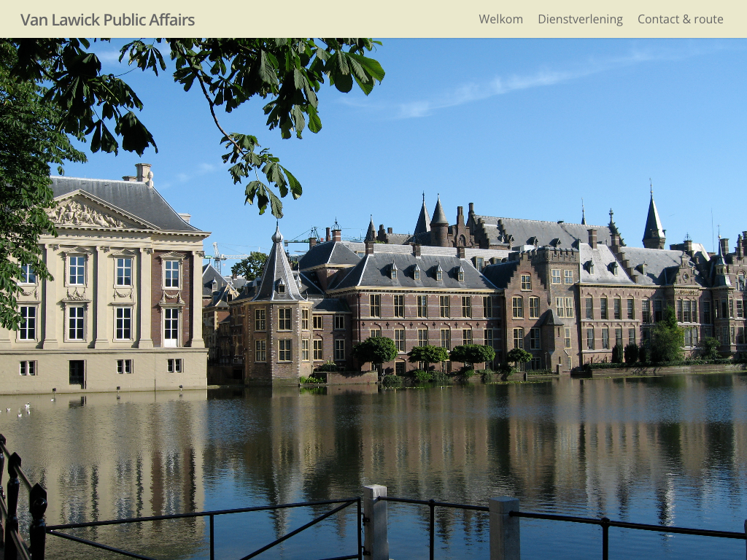The image size is (747, 560).
Task: Click the black iron fence finial at bottom left
Action: 37,503
